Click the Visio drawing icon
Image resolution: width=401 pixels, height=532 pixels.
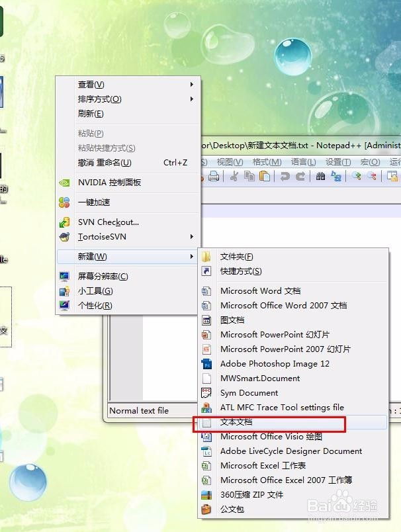click(206, 437)
